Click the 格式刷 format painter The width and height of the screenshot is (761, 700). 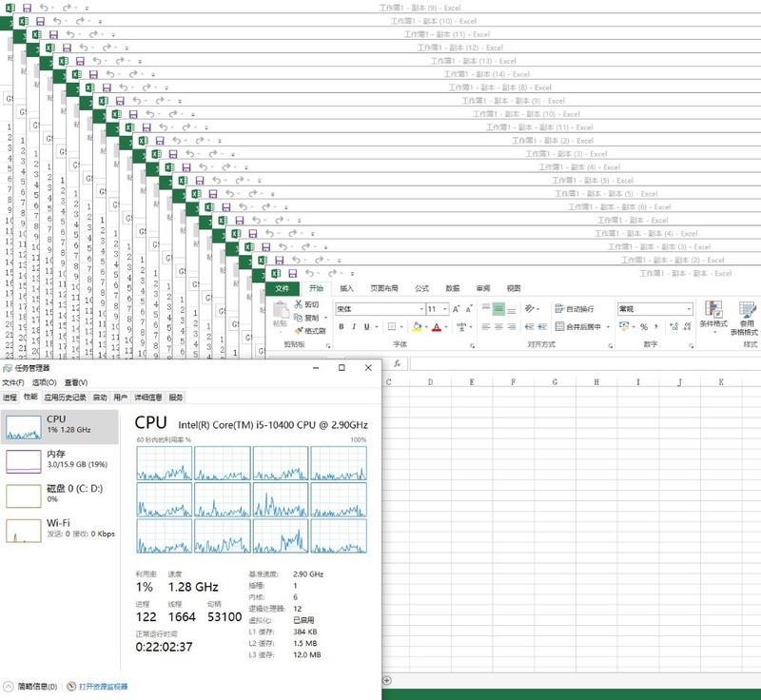(310, 331)
